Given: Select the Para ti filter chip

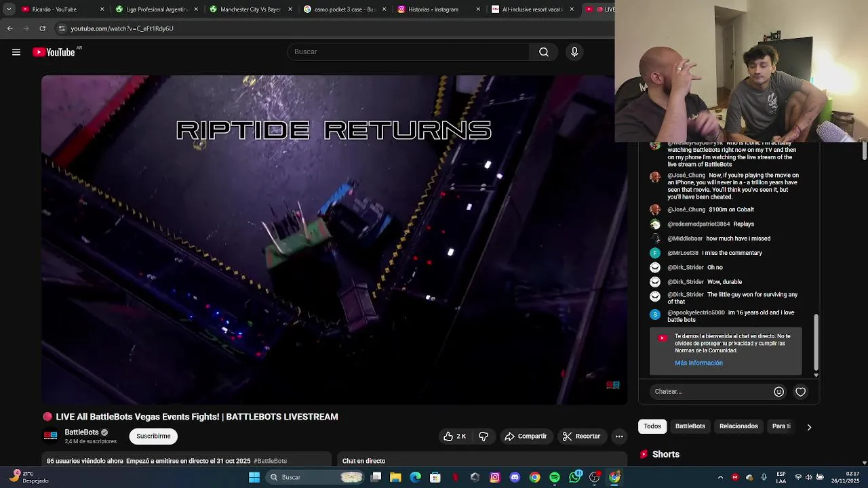Looking at the screenshot, I should pyautogui.click(x=781, y=426).
